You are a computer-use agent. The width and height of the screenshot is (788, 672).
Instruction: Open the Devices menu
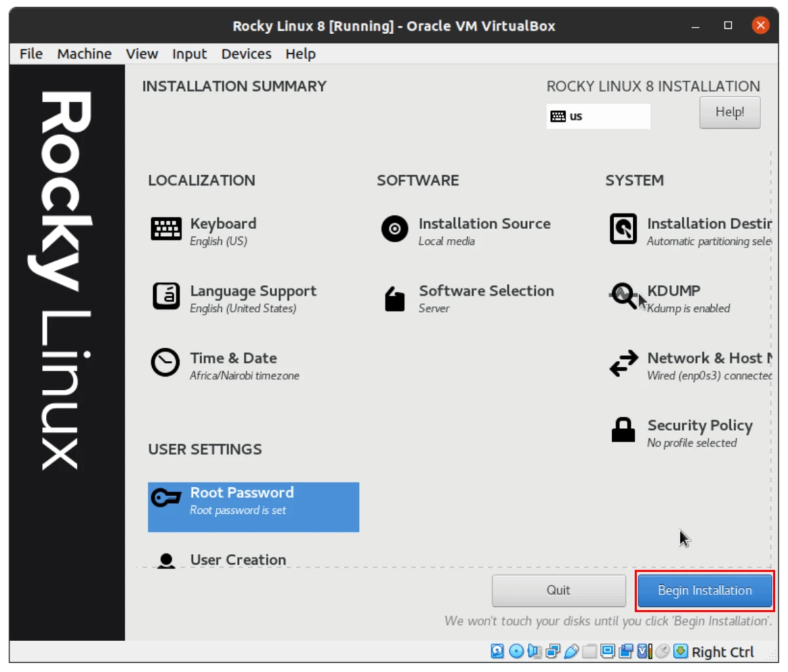pos(246,54)
